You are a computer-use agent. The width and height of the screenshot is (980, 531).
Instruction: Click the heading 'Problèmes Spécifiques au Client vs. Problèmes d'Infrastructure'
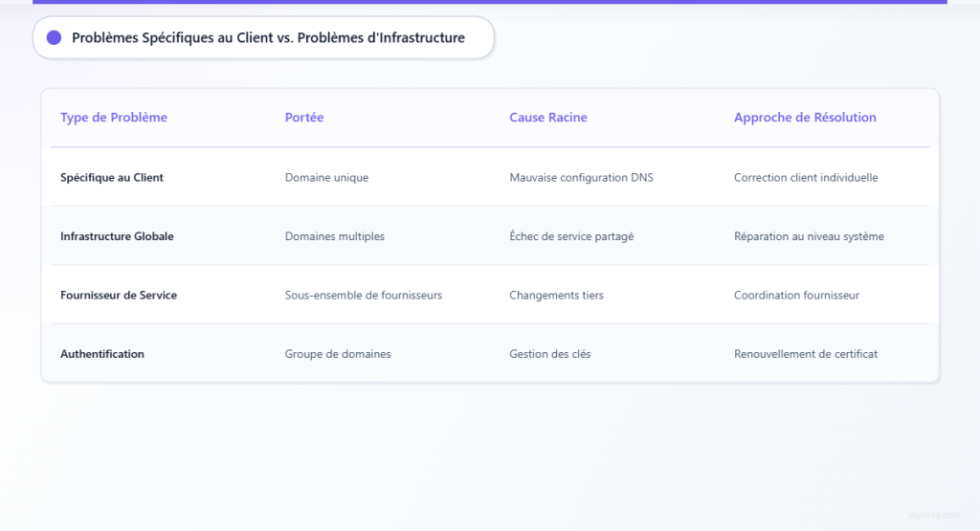point(268,38)
